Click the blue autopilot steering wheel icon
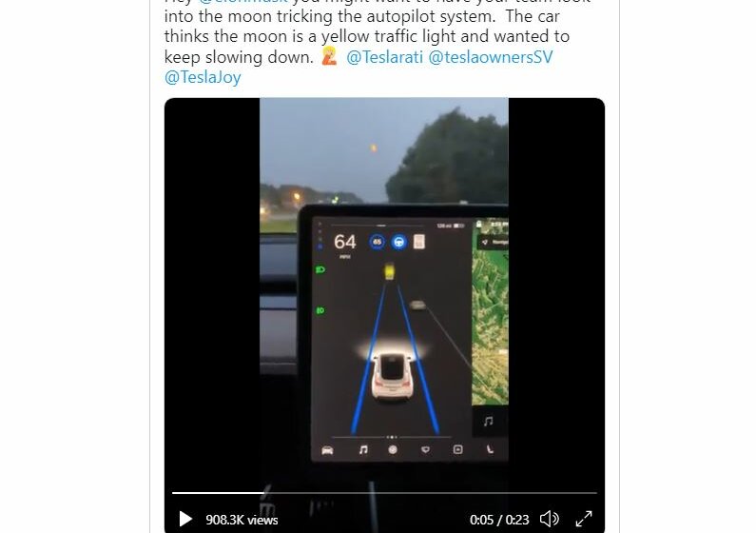Image resolution: width=756 pixels, height=533 pixels. (x=398, y=242)
